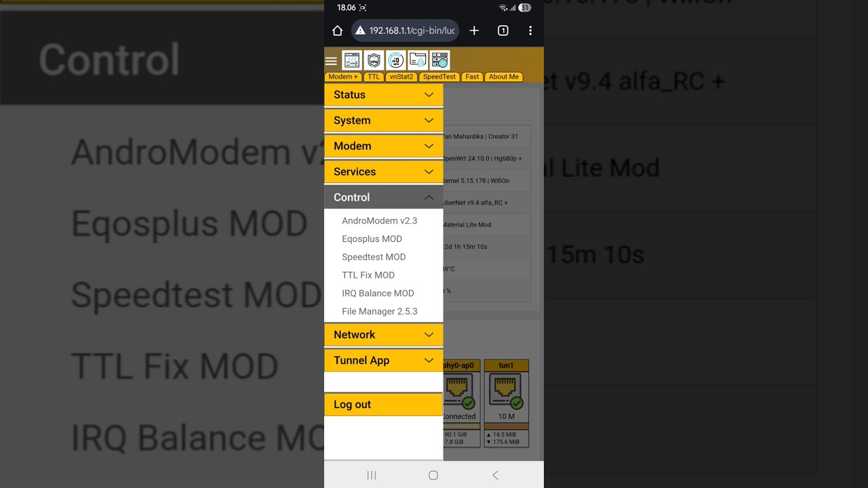Image resolution: width=868 pixels, height=488 pixels.
Task: Open the tab switcher showing 1 tab
Action: (503, 30)
